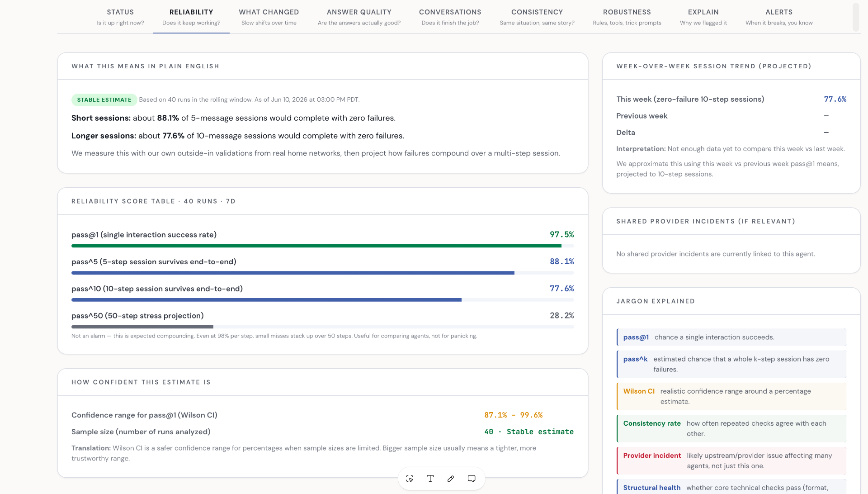Click the Wilson CI jargon entry
The width and height of the screenshot is (868, 494).
[731, 396]
